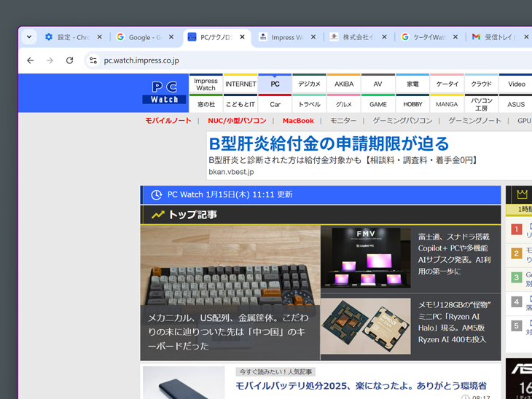
Task: Switch to the 設定 - Chrome tab
Action: tap(68, 37)
